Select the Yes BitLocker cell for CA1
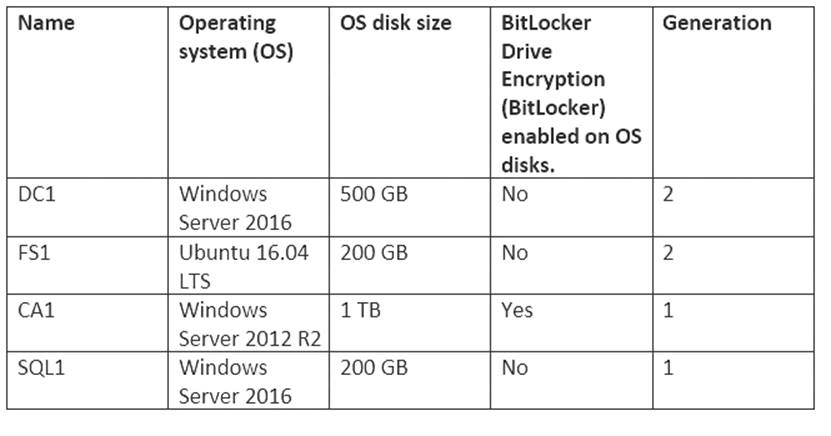 pos(517,311)
